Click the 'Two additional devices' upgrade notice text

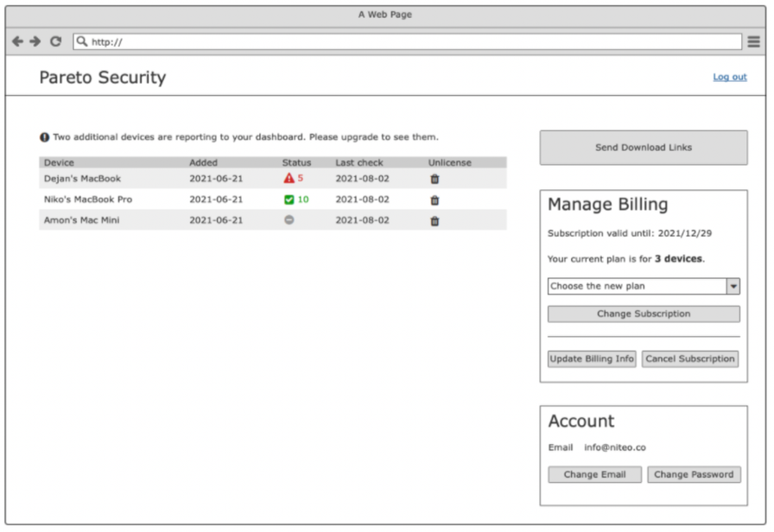click(x=246, y=137)
